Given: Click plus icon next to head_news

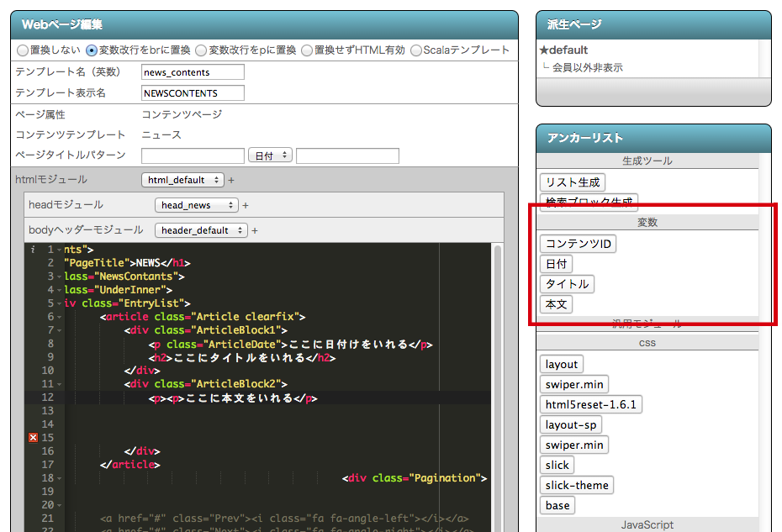Looking at the screenshot, I should point(246,205).
